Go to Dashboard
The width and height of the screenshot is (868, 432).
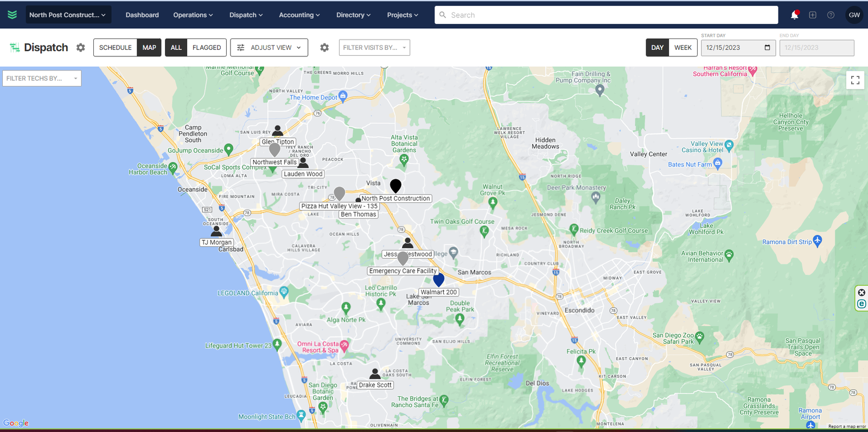(142, 15)
